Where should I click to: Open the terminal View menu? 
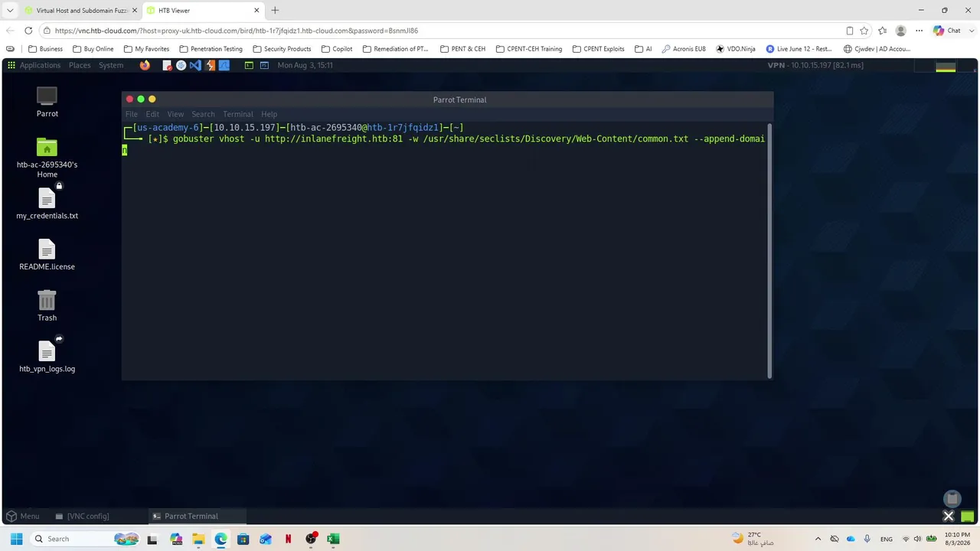(175, 114)
